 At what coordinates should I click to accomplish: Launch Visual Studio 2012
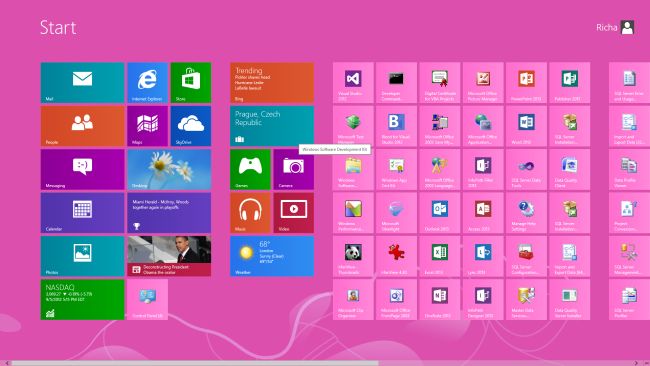[353, 82]
